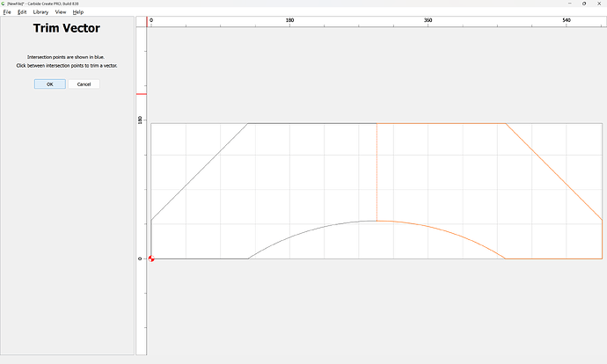Click the 360 mark on the horizontal ruler
The width and height of the screenshot is (607, 364).
point(428,20)
